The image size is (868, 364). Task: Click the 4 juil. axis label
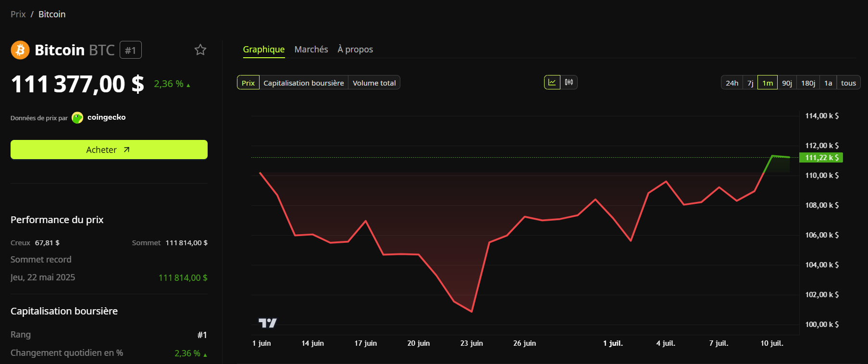pos(666,343)
